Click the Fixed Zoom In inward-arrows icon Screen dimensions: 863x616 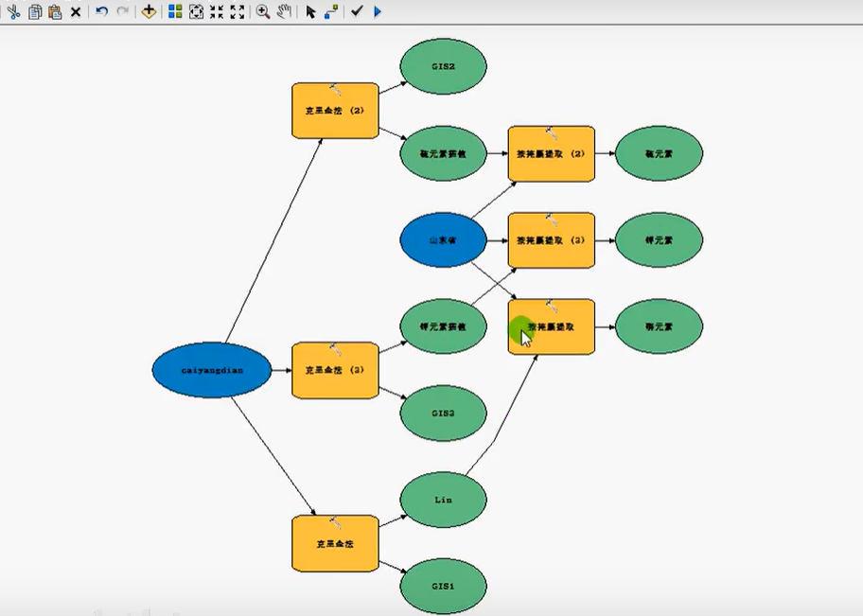pyautogui.click(x=217, y=11)
